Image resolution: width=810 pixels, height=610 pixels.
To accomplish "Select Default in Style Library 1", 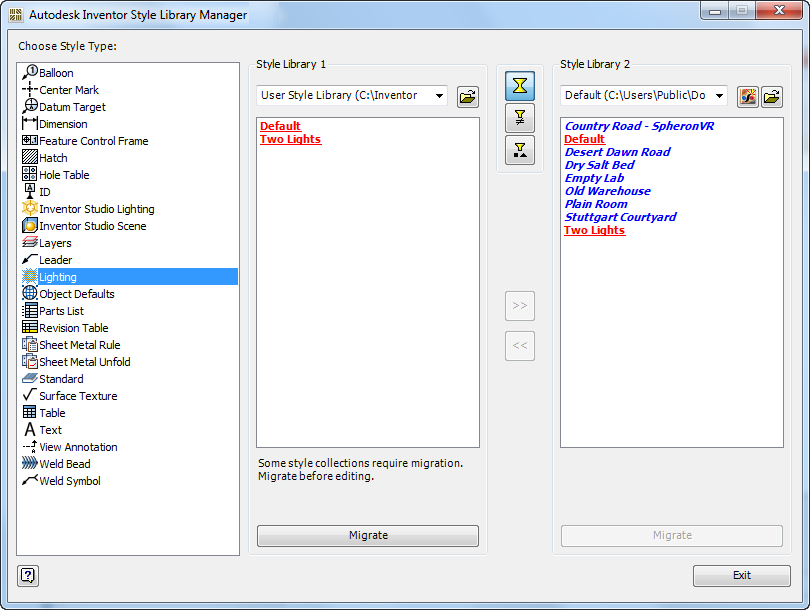I will (280, 126).
